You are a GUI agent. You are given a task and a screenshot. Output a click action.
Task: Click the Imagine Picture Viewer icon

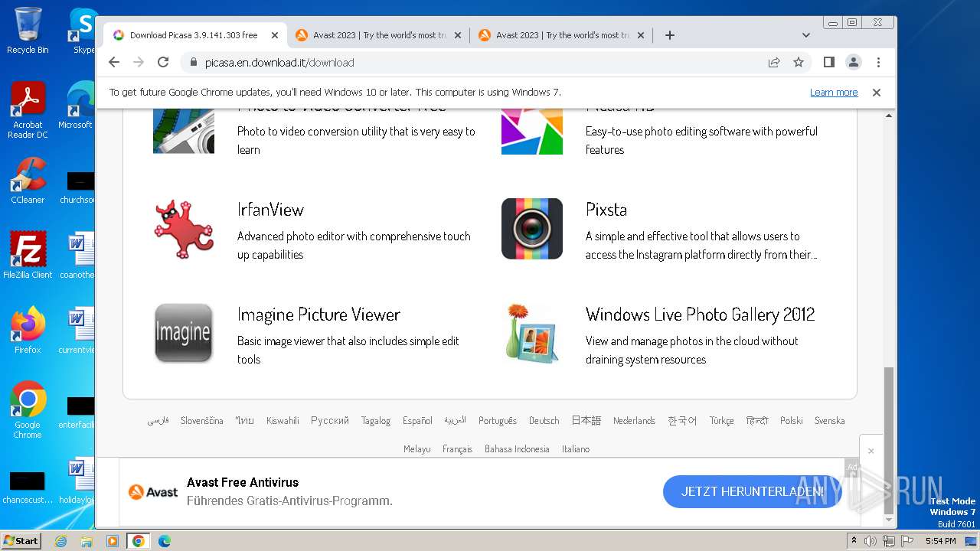pyautogui.click(x=184, y=333)
